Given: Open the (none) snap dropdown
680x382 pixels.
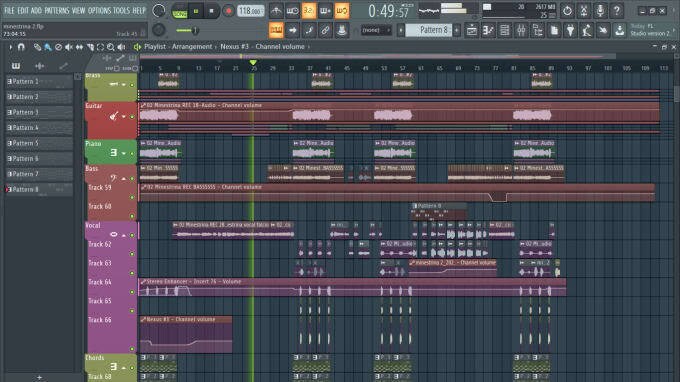Looking at the screenshot, I should point(376,30).
